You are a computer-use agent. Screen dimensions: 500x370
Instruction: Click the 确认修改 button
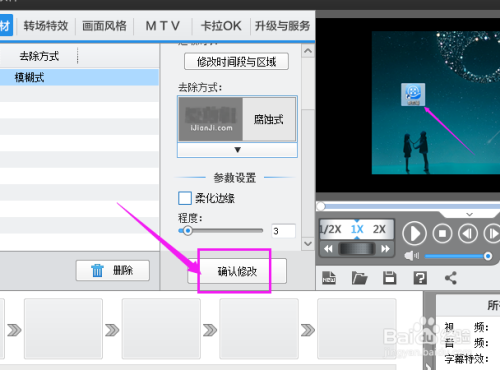click(237, 271)
